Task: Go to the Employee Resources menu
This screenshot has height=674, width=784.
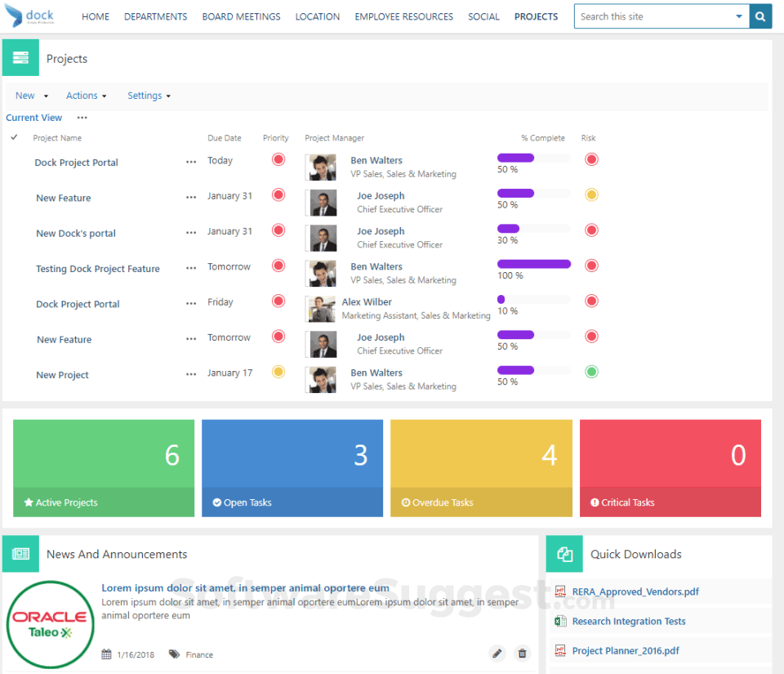Action: (x=403, y=16)
